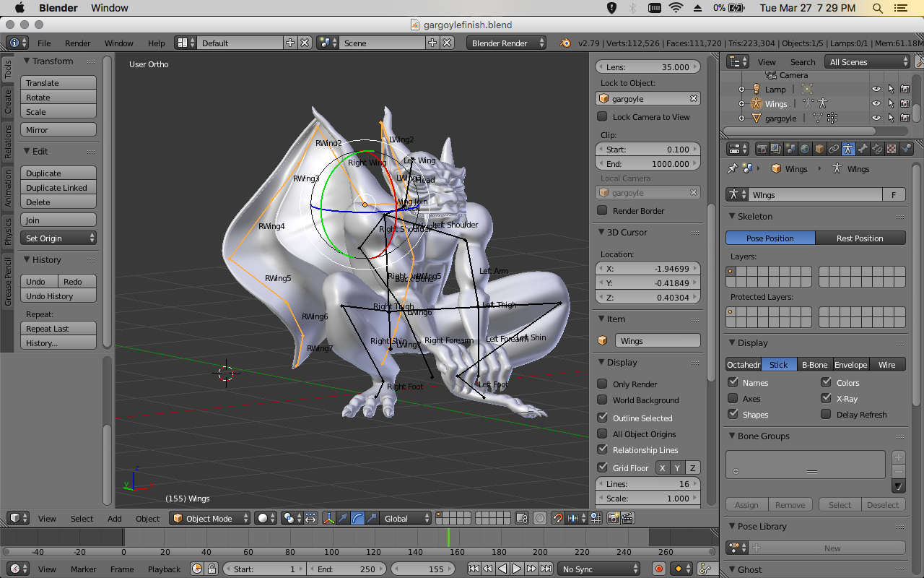
Task: Enable the World Background checkbox
Action: click(x=602, y=400)
